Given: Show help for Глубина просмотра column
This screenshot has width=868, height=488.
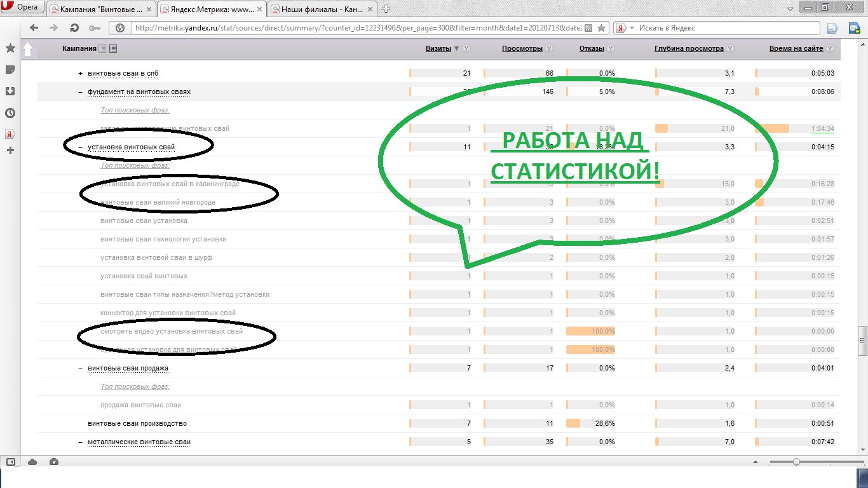Looking at the screenshot, I should tap(730, 49).
